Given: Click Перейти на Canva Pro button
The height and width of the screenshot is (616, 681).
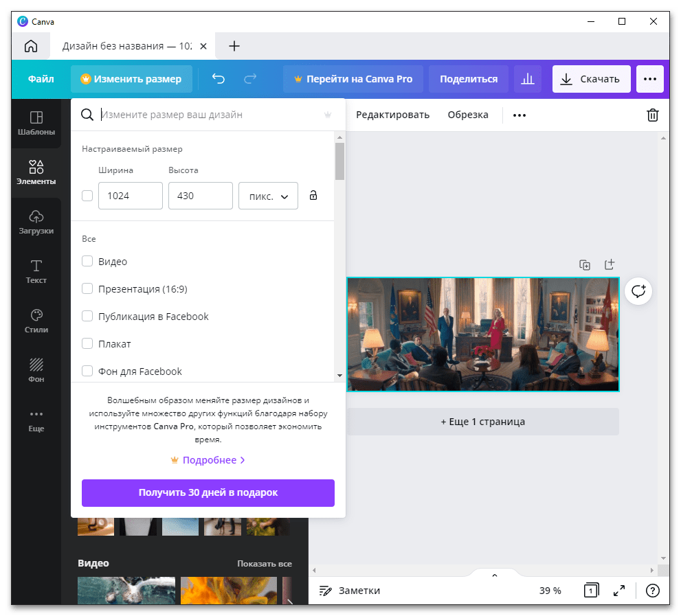Looking at the screenshot, I should click(353, 79).
